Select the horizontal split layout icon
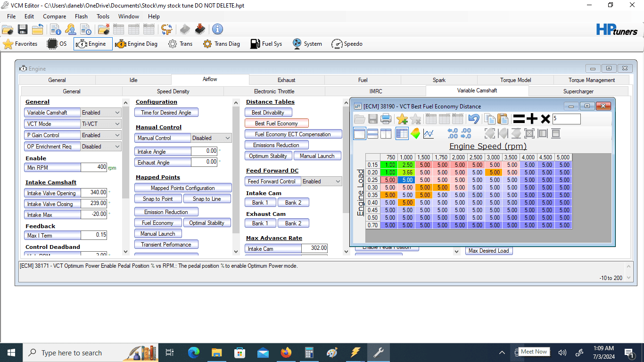 pyautogui.click(x=372, y=133)
